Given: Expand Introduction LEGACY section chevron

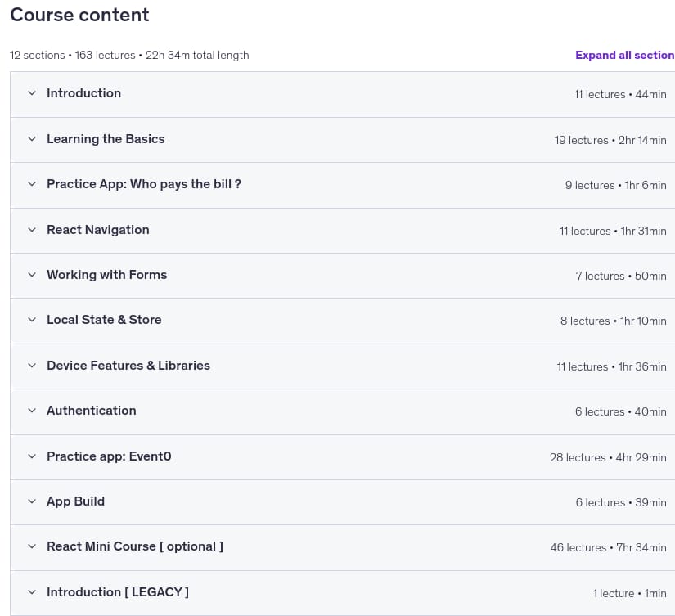Looking at the screenshot, I should click(32, 592).
